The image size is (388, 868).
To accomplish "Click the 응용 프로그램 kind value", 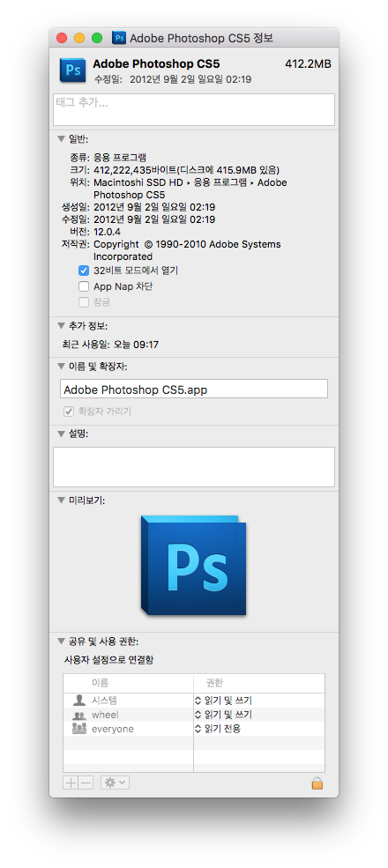I will coord(120,157).
